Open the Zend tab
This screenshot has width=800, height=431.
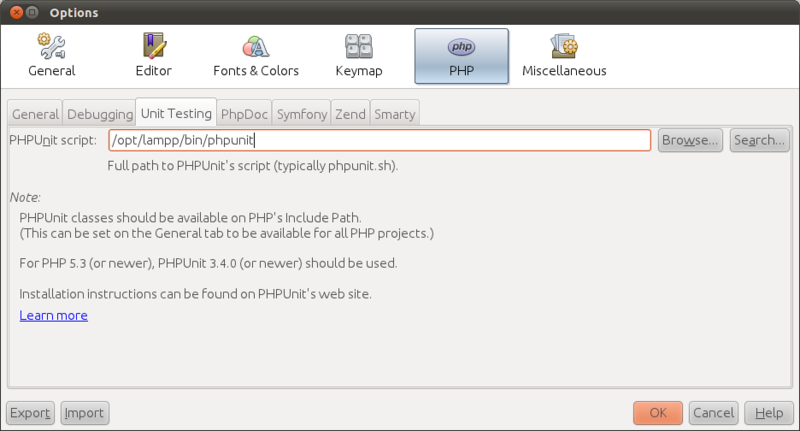click(x=350, y=114)
